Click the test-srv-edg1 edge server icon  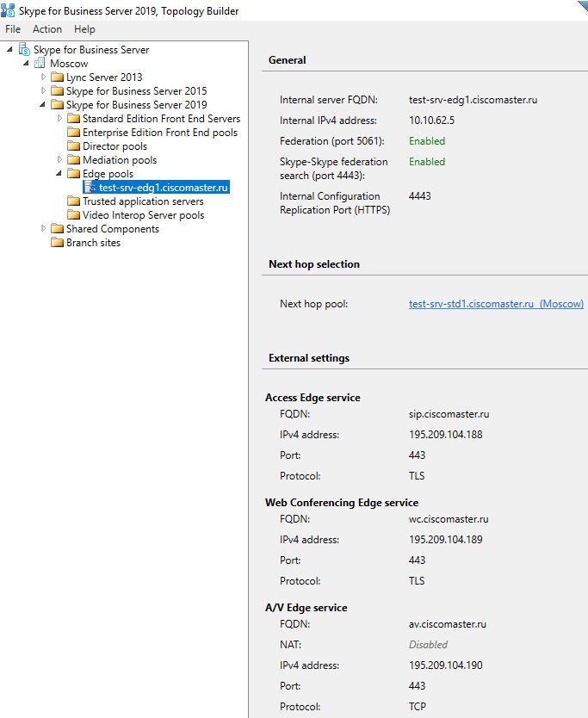pyautogui.click(x=90, y=188)
